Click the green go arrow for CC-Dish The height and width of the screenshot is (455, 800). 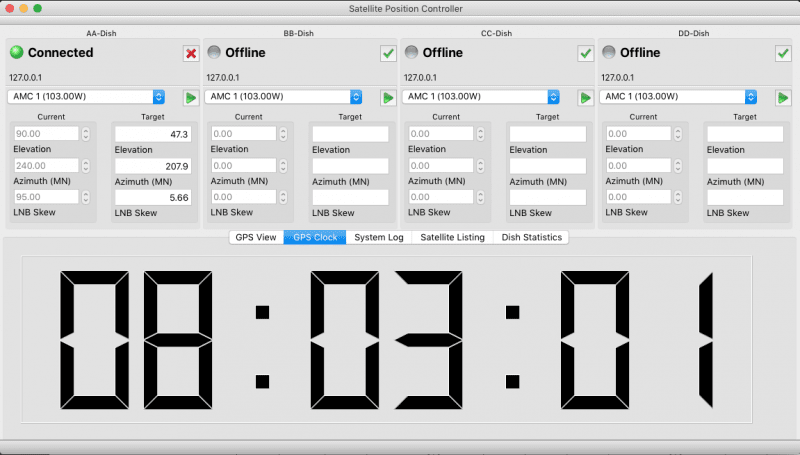point(585,97)
